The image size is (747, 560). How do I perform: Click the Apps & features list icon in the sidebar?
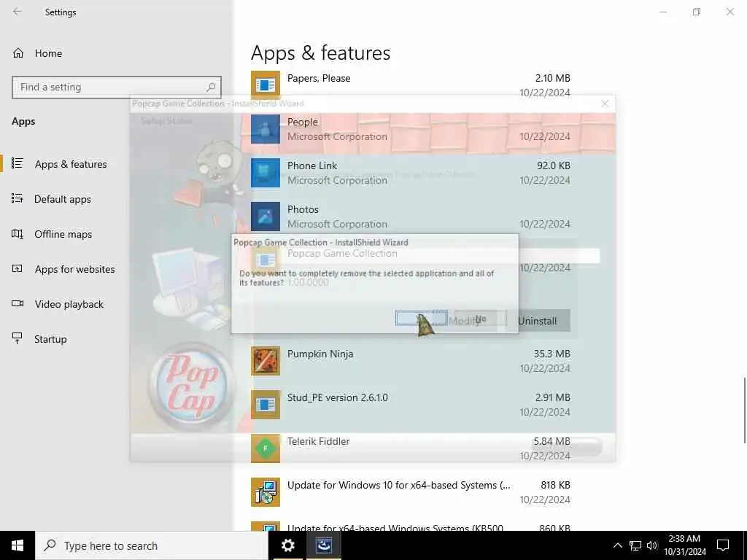click(x=18, y=163)
